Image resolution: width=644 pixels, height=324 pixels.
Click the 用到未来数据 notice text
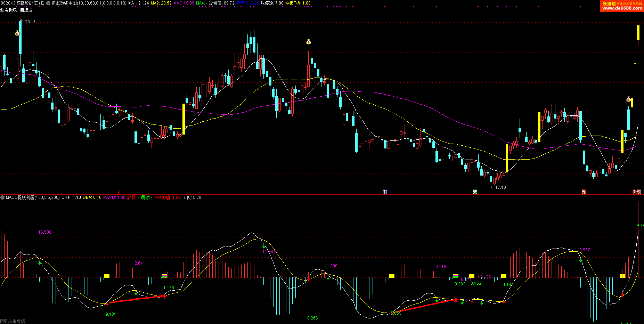[x=13, y=321]
